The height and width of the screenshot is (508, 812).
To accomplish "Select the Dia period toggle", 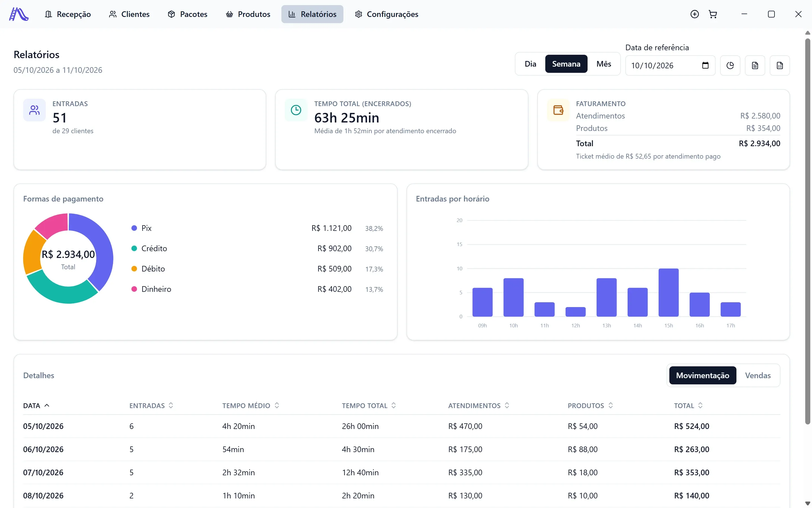I will (531, 64).
